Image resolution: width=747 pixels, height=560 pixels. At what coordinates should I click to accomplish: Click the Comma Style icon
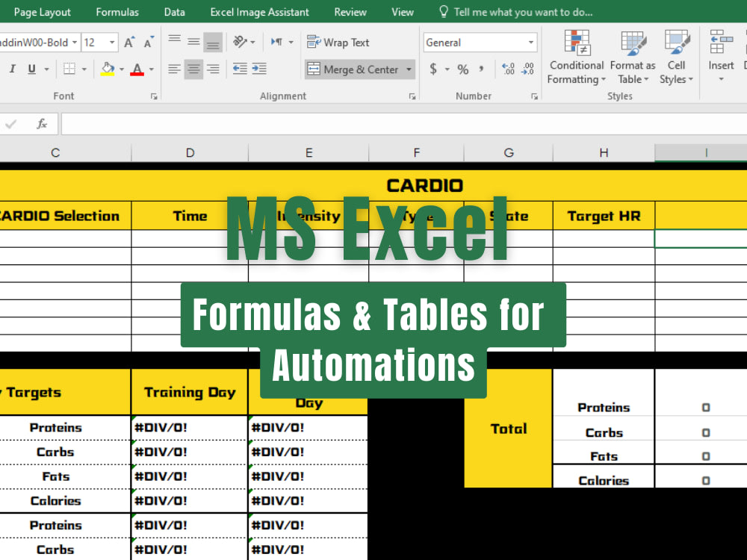[483, 68]
